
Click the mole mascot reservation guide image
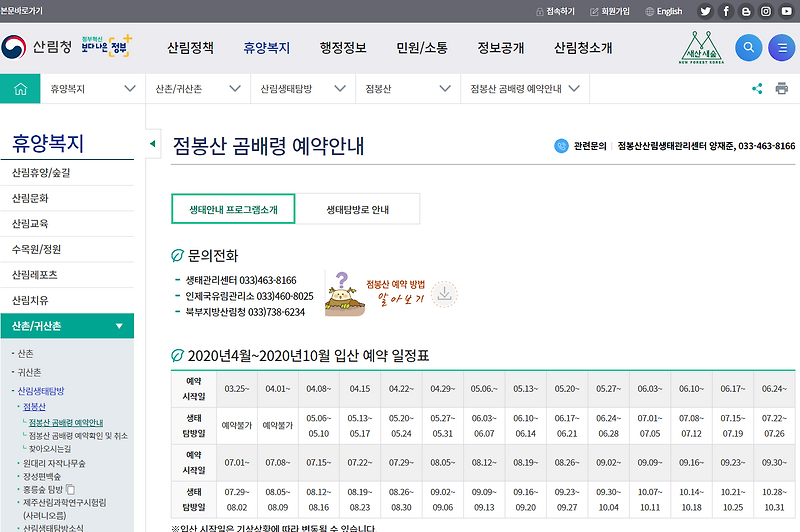click(x=345, y=294)
